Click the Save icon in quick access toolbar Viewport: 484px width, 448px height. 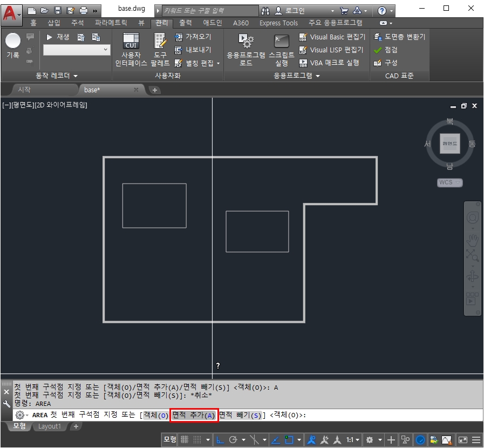pyautogui.click(x=58, y=11)
